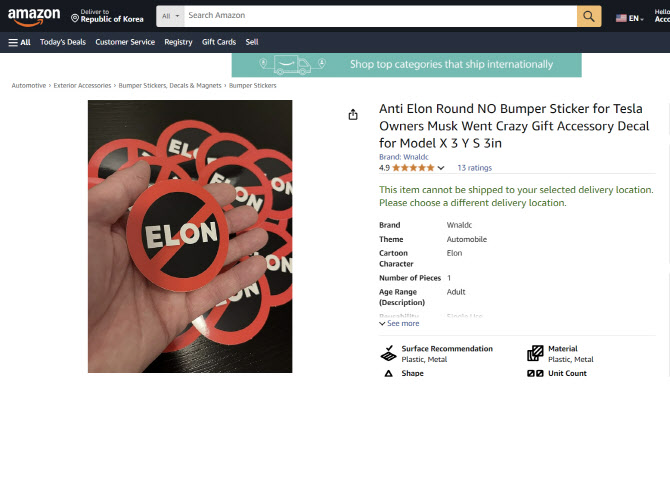This screenshot has width=670, height=504.
Task: Open the Gift Cards navigation link
Action: (x=219, y=42)
